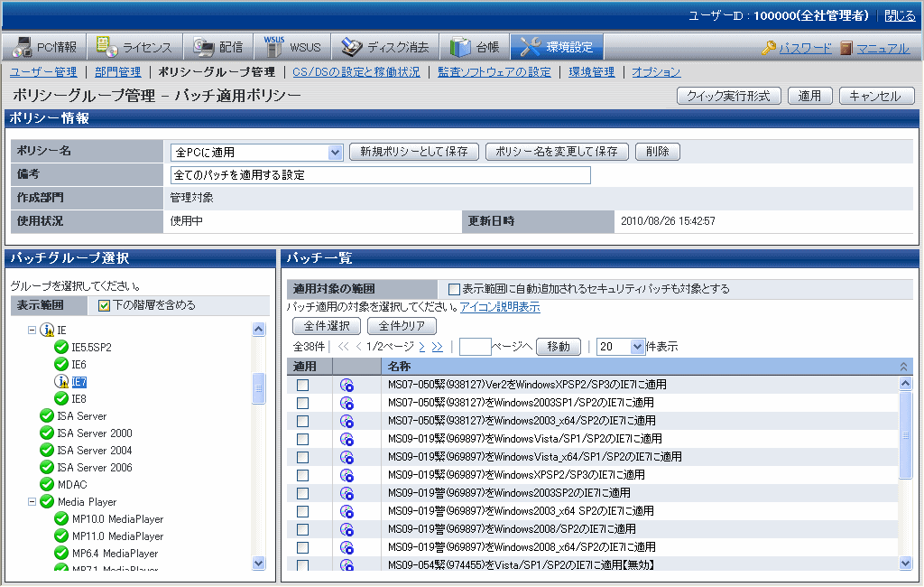
Task: Collapse the patch list header chevron
Action: [x=903, y=367]
